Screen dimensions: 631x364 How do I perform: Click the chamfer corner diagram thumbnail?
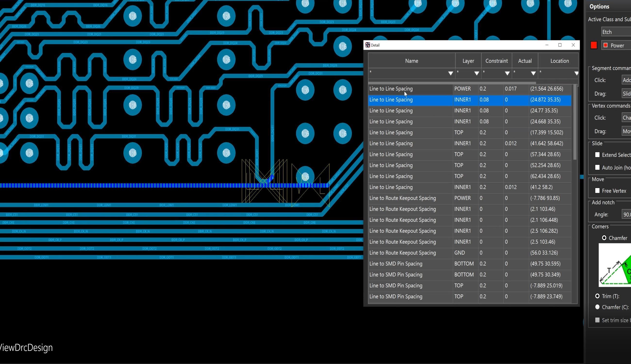pyautogui.click(x=615, y=265)
